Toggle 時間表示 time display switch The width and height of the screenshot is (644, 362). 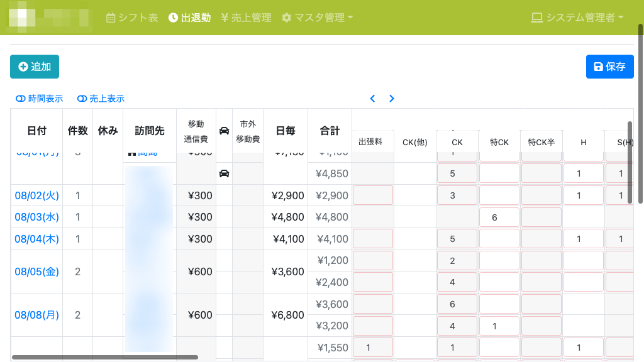click(39, 99)
